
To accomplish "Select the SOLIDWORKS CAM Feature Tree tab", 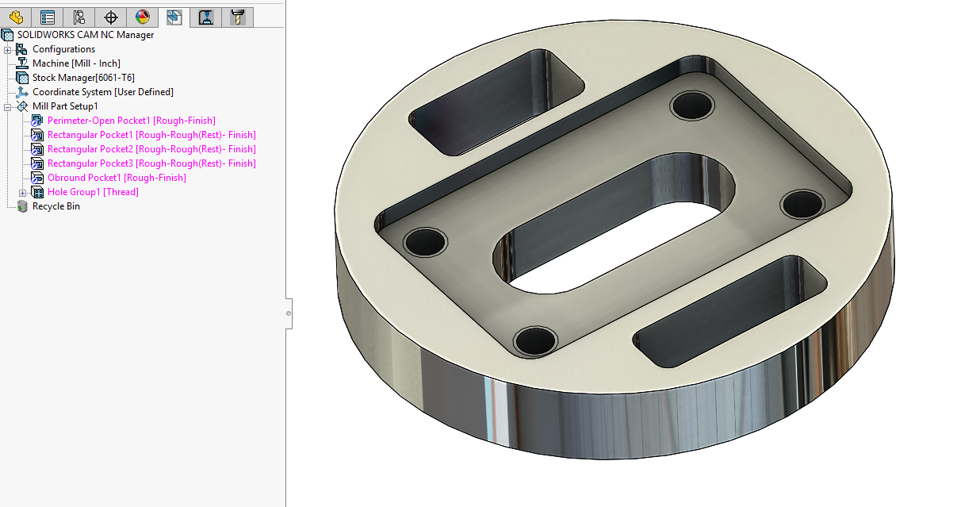I will [x=174, y=17].
